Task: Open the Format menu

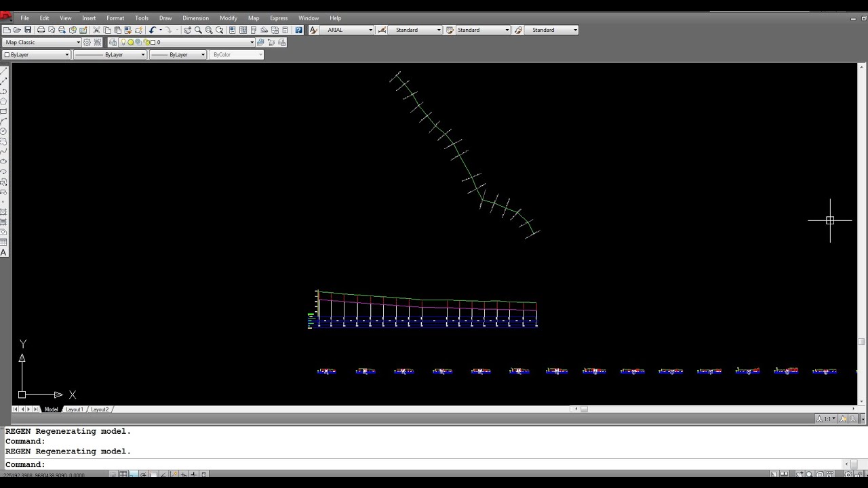Action: 115,18
